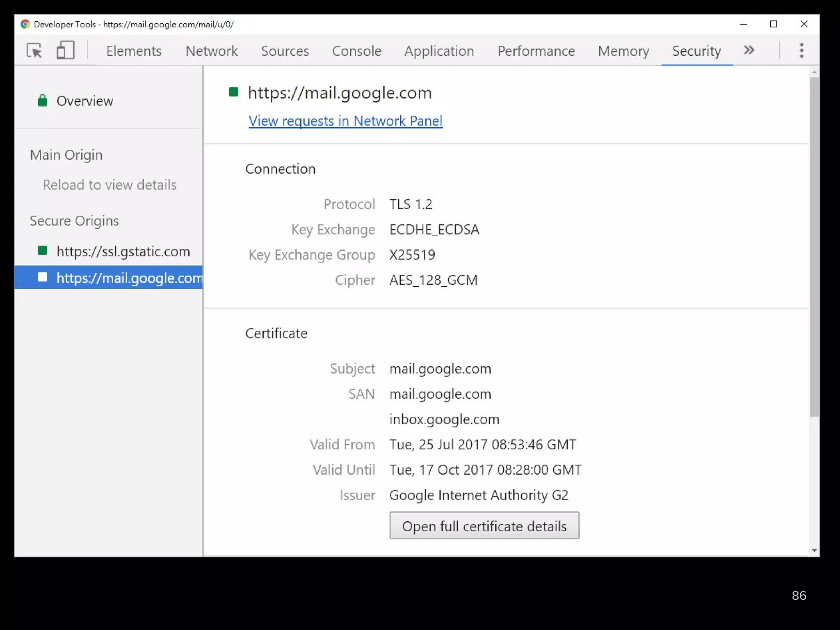Open the DevTools three-dot menu
840x630 pixels.
[x=801, y=51]
